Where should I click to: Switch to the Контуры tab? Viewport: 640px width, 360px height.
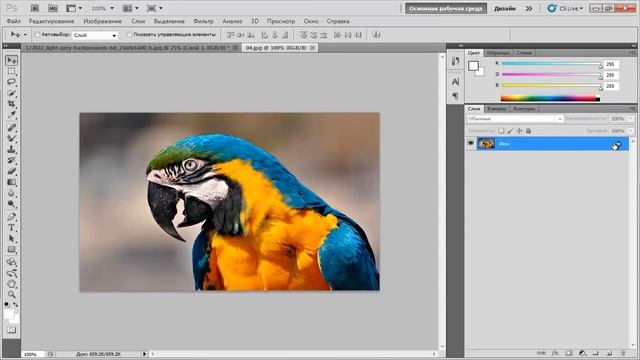(524, 109)
